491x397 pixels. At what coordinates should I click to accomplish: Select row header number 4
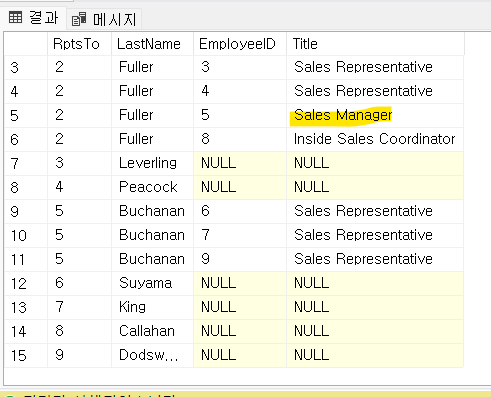(26, 91)
